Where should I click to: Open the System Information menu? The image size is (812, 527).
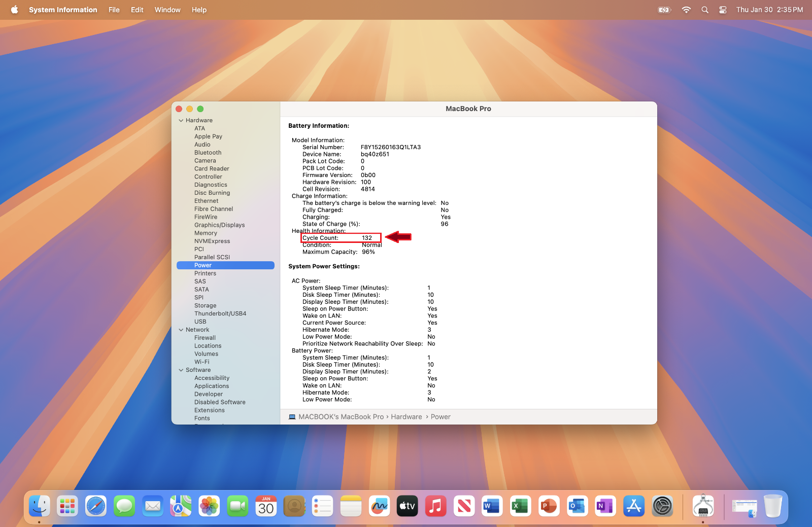tap(63, 10)
